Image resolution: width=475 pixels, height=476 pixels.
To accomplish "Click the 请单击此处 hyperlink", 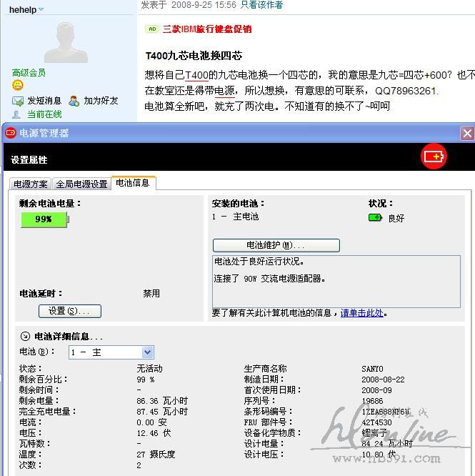I will (x=362, y=312).
